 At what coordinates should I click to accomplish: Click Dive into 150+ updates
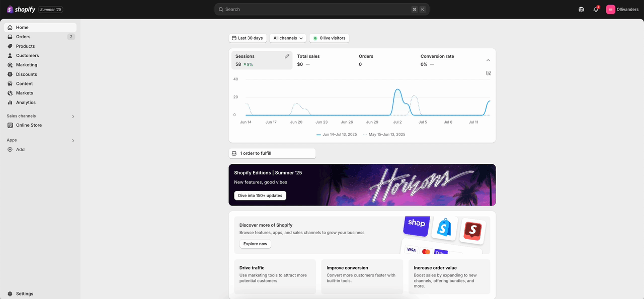(260, 195)
